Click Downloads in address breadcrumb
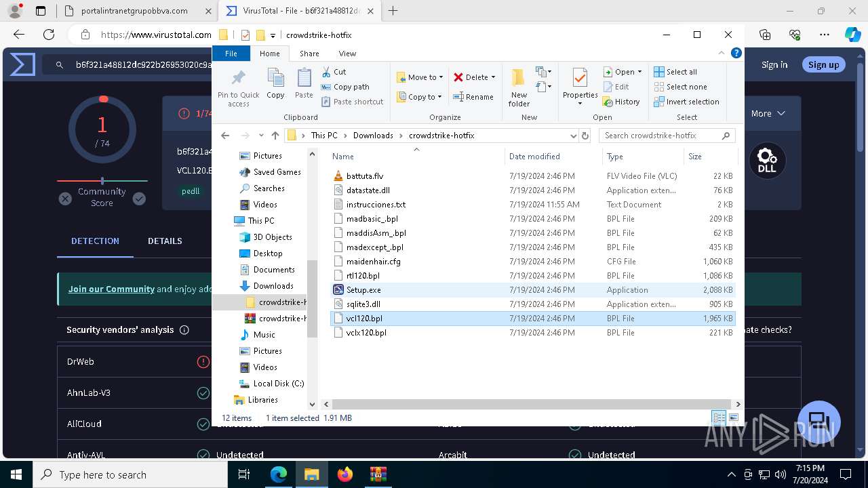 coord(373,136)
